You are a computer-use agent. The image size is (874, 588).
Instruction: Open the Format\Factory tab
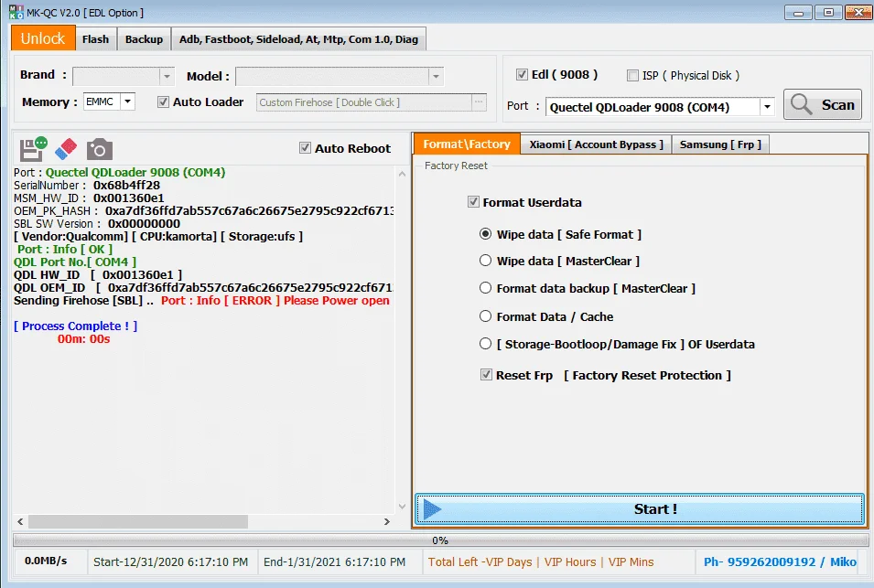pyautogui.click(x=467, y=144)
